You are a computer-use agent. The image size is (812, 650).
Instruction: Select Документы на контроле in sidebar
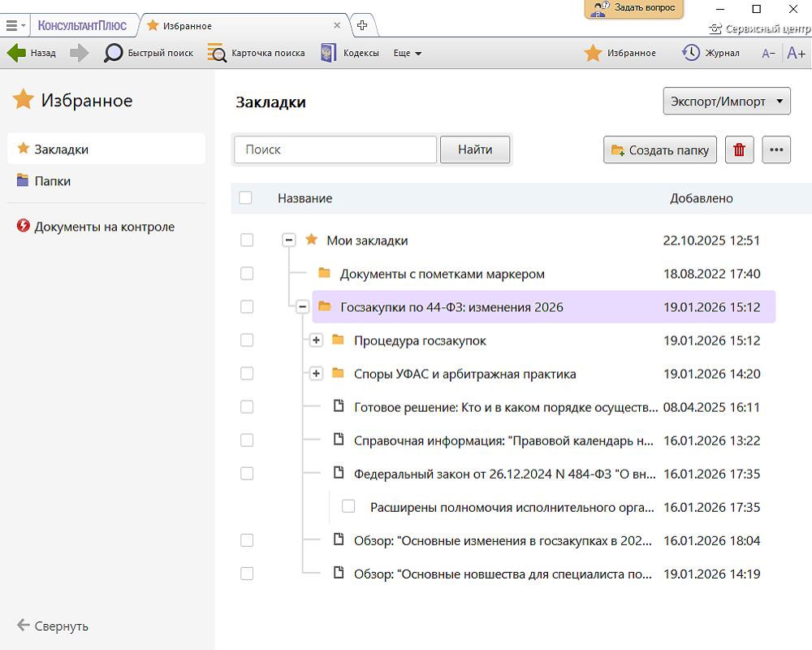coord(103,227)
